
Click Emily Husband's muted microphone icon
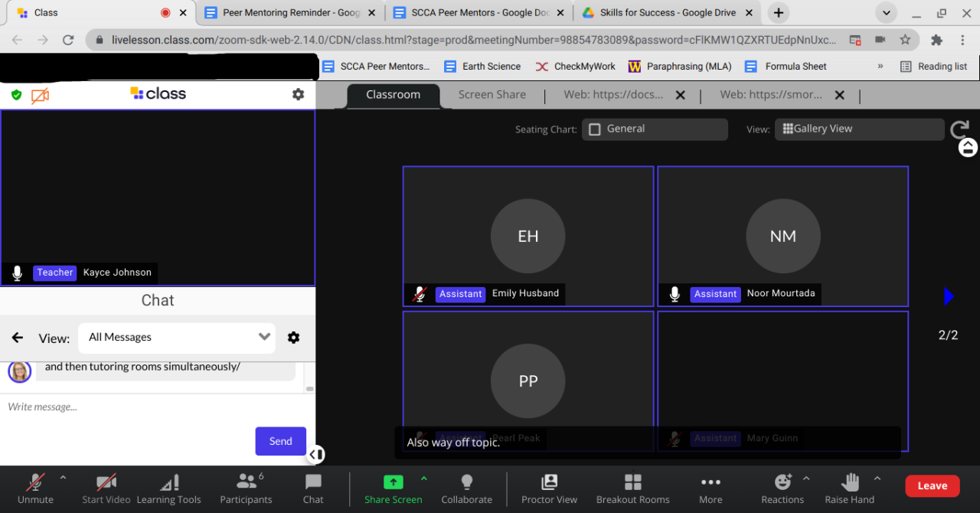(419, 294)
